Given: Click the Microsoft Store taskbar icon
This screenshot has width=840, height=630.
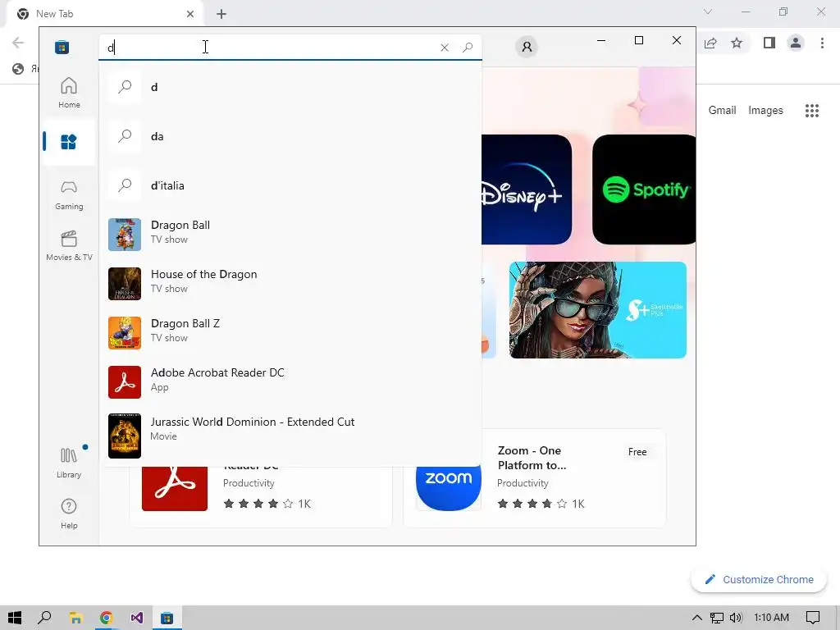Looking at the screenshot, I should 167,618.
